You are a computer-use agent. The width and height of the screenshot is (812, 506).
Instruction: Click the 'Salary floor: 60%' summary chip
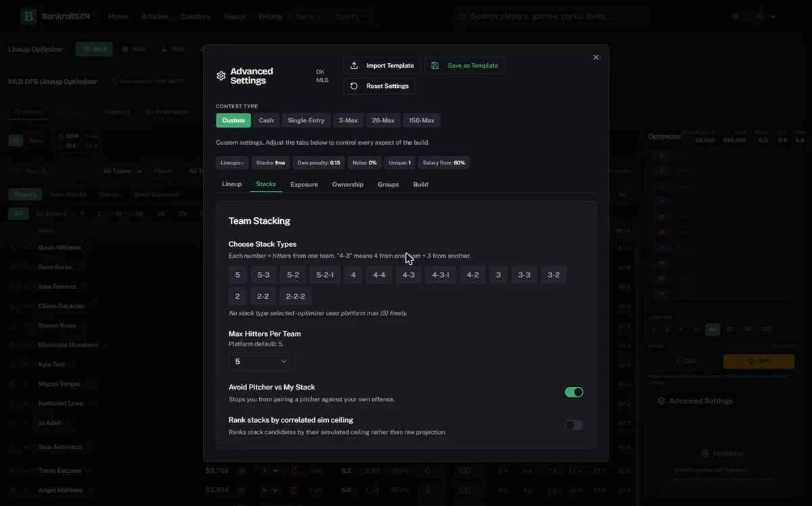pyautogui.click(x=444, y=163)
